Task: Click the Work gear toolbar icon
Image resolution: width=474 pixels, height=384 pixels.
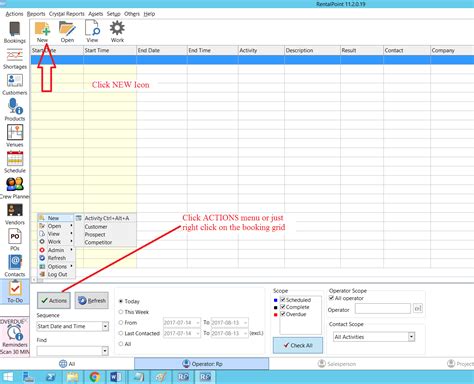Action: click(x=117, y=32)
